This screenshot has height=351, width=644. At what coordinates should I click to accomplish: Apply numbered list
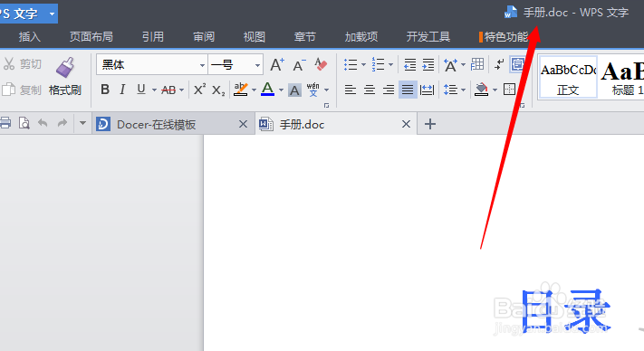click(379, 65)
